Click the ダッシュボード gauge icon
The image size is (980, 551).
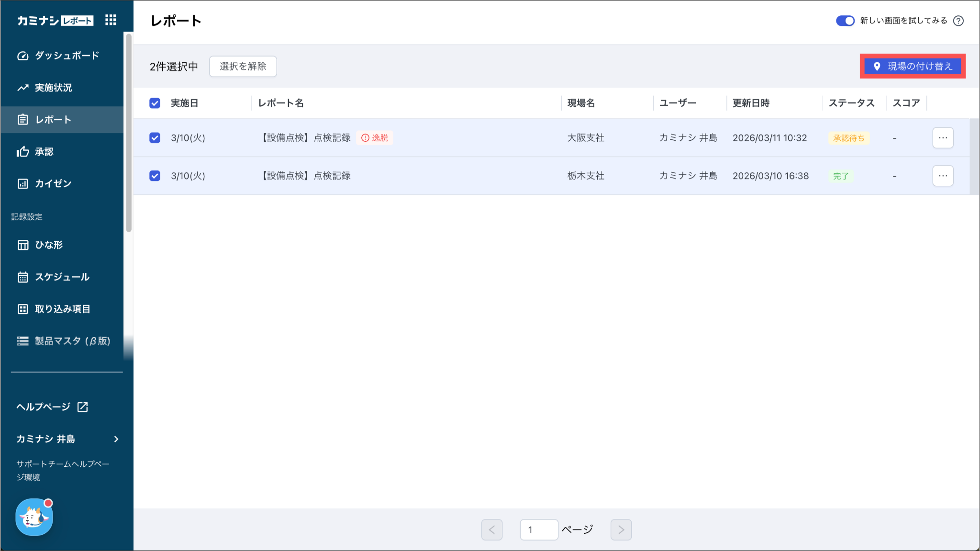(22, 56)
